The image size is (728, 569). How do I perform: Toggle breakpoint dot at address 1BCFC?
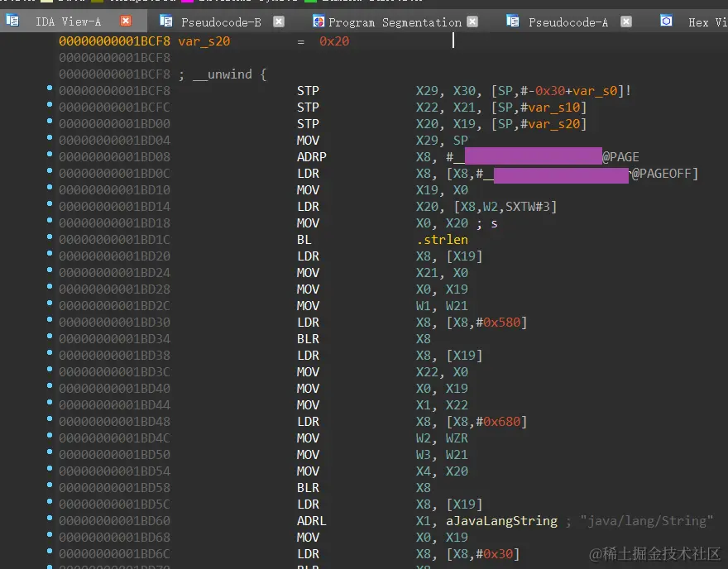[x=50, y=104]
